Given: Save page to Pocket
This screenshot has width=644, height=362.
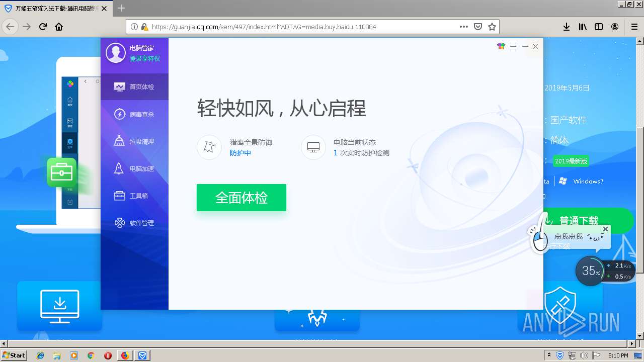Looking at the screenshot, I should tap(478, 27).
